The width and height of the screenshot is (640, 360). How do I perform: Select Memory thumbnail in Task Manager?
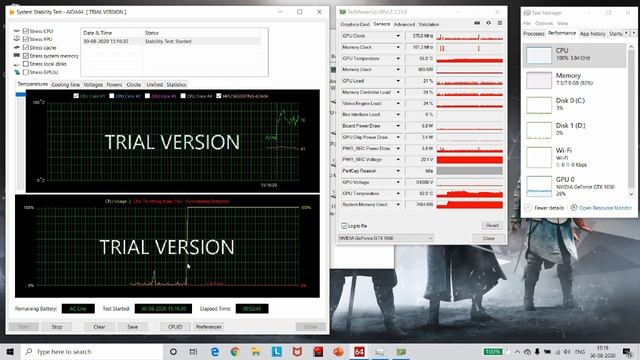pos(539,80)
